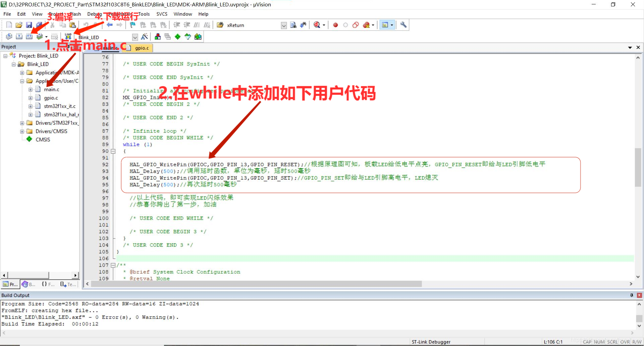
Task: Select main.c in the project tree
Action: pyautogui.click(x=52, y=90)
